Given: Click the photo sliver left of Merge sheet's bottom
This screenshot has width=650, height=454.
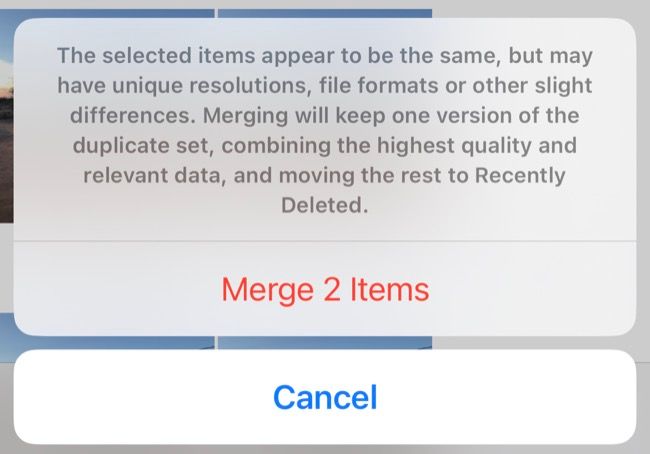Looking at the screenshot, I should pyautogui.click(x=6, y=325).
